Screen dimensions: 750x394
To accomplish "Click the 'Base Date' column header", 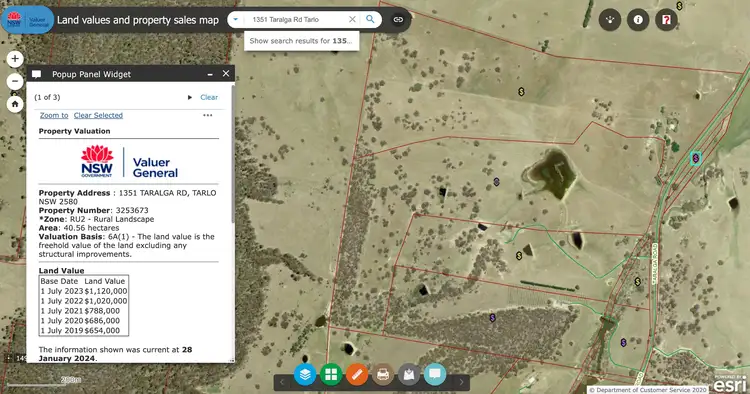I will [59, 281].
